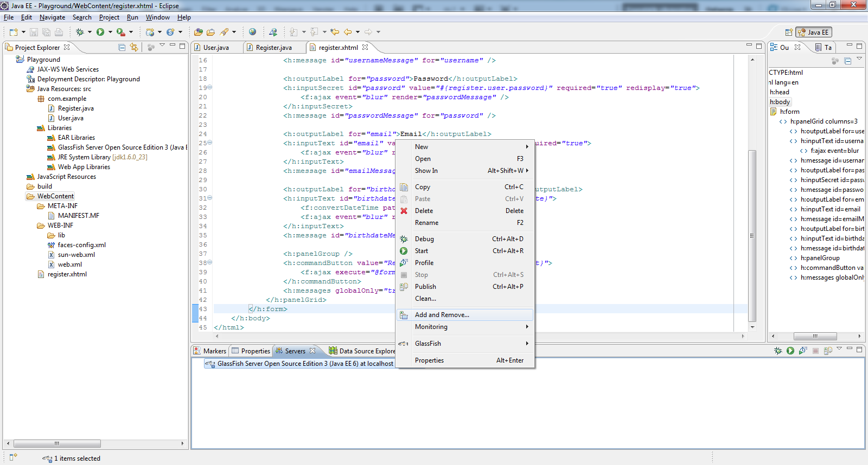The width and height of the screenshot is (868, 465).
Task: Switch to the Register.java editor tab
Action: [x=273, y=48]
